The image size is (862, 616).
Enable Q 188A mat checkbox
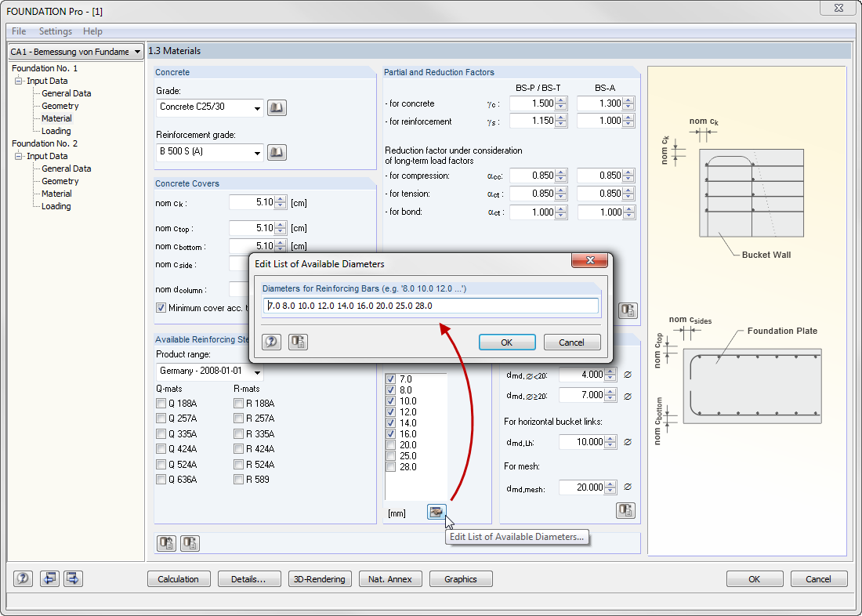coord(161,403)
